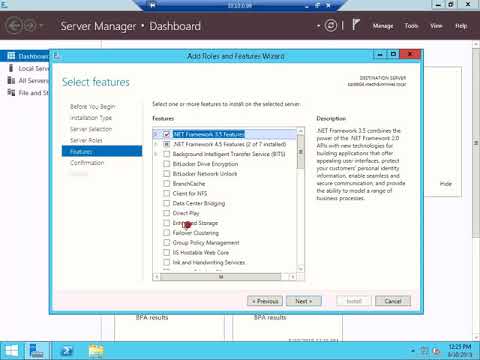
Task: Enable Data Center Bridging checkbox
Action: [x=167, y=203]
